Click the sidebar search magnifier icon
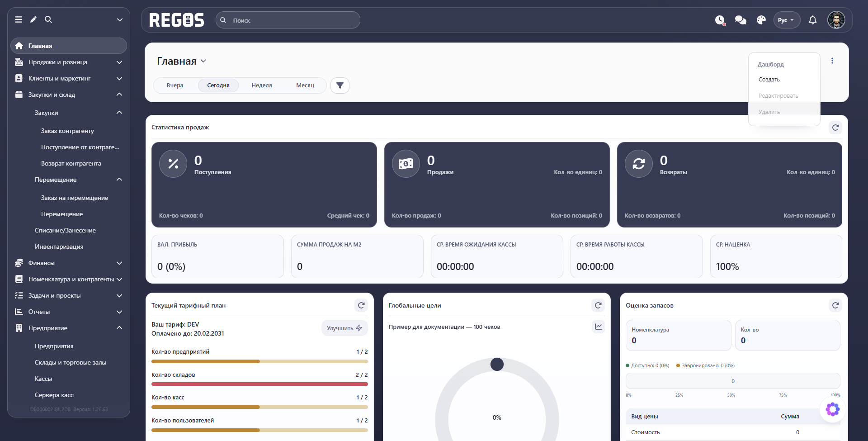Viewport: 868px width, 441px height. [48, 19]
